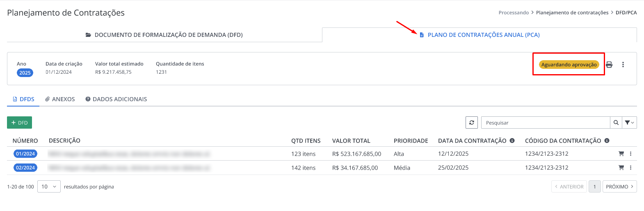The image size is (644, 211).
Task: Click the green + DFD button
Action: click(x=19, y=123)
